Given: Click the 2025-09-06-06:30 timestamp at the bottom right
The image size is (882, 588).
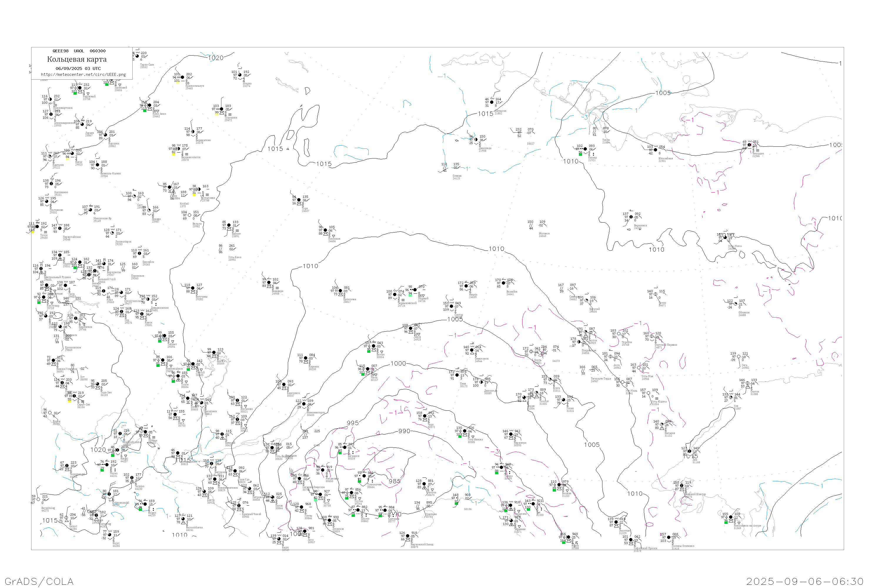Looking at the screenshot, I should (805, 581).
